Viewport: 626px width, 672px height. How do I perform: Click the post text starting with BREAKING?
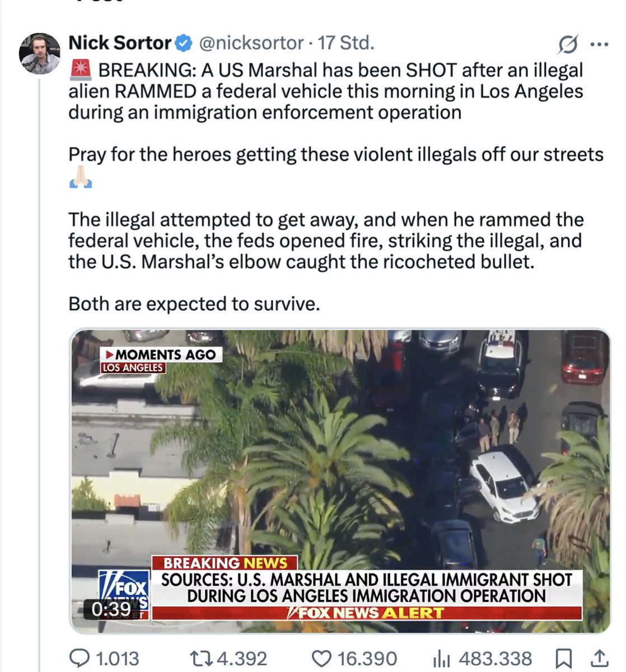point(336,186)
